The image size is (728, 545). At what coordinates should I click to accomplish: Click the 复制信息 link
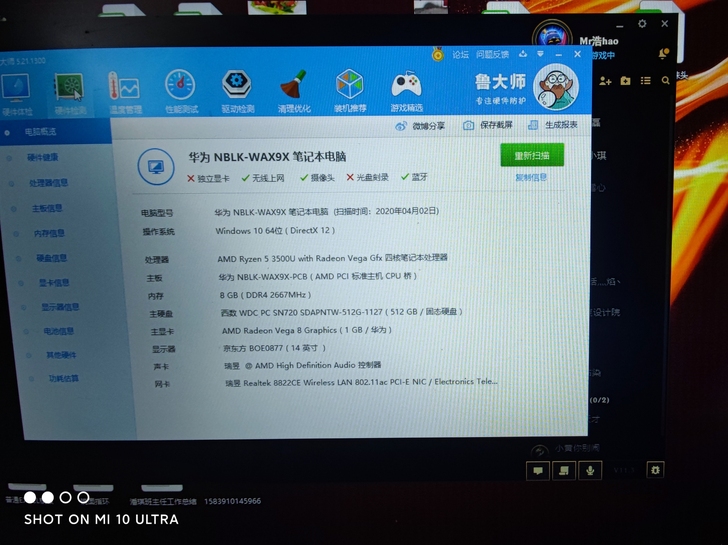coord(531,178)
